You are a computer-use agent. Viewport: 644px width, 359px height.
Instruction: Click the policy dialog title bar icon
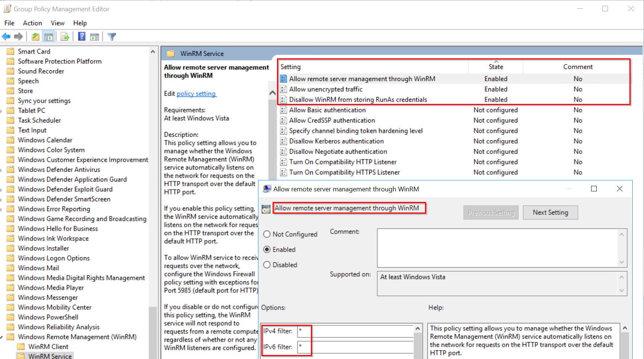pos(267,189)
